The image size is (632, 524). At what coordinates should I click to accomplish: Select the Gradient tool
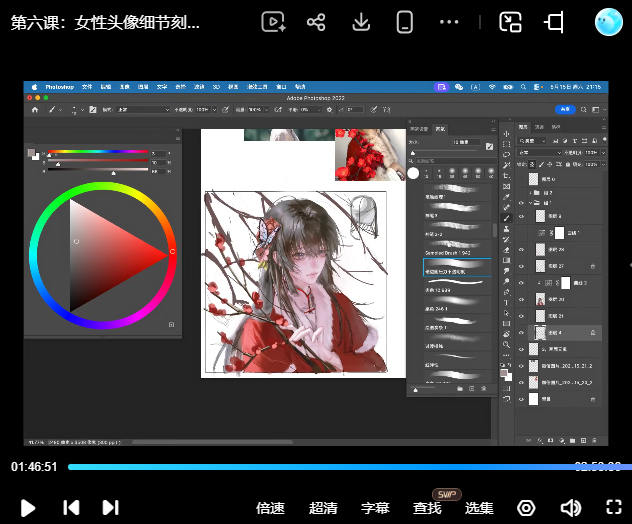coord(506,260)
